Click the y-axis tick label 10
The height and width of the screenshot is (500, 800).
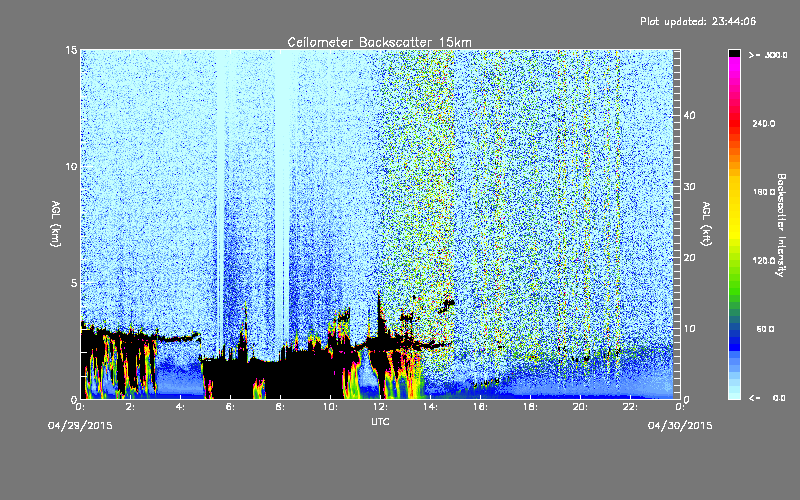pyautogui.click(x=71, y=167)
